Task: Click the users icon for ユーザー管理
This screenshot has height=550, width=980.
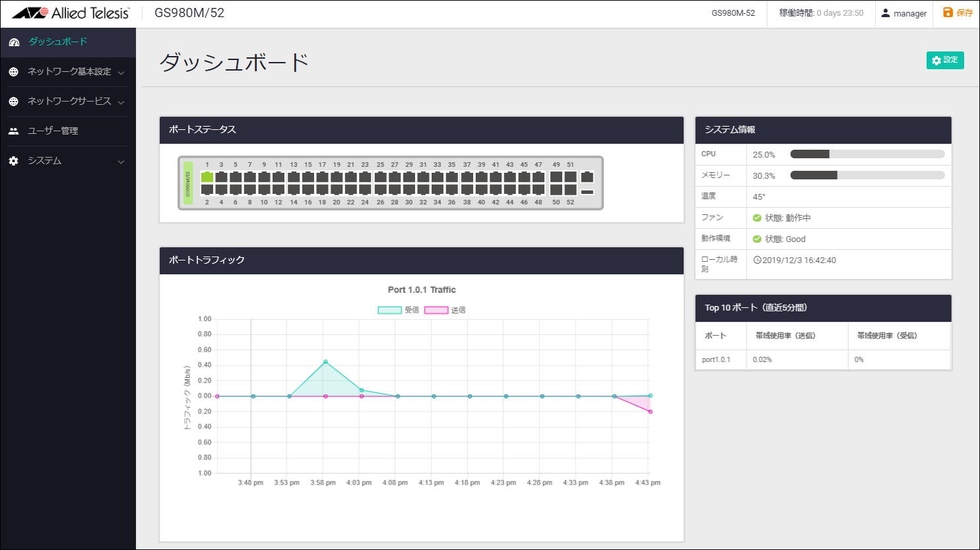Action: coord(14,131)
